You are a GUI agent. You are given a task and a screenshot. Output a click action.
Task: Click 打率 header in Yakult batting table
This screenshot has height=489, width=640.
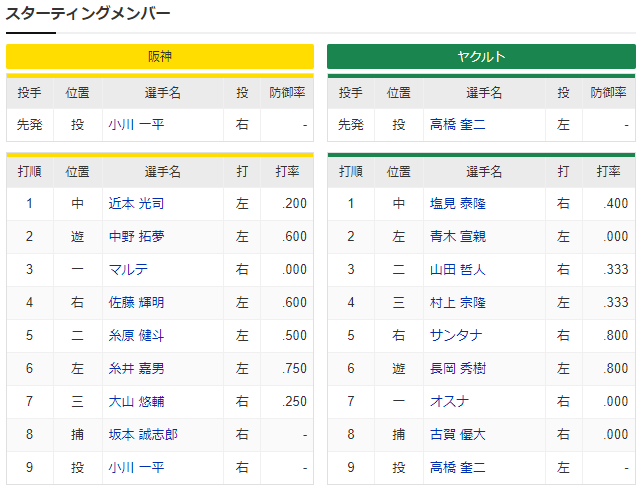(608, 171)
